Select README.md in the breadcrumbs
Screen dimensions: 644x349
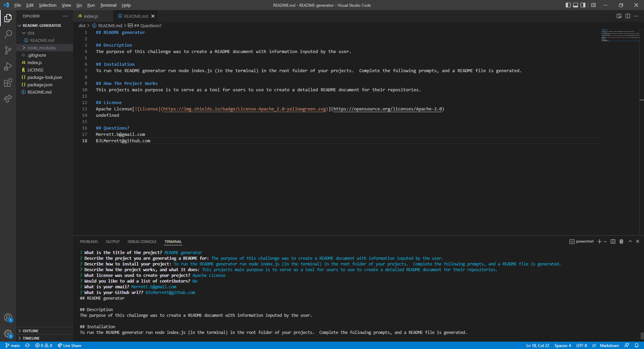[110, 25]
